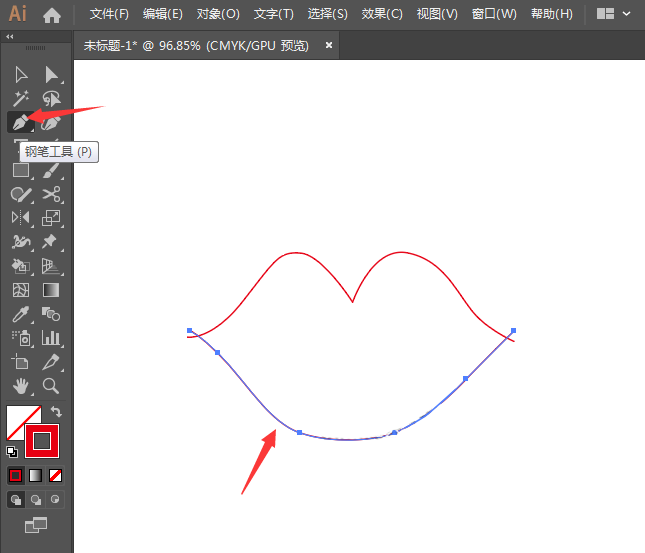Close the 未标题-1 document tab
The width and height of the screenshot is (645, 553).
click(329, 45)
